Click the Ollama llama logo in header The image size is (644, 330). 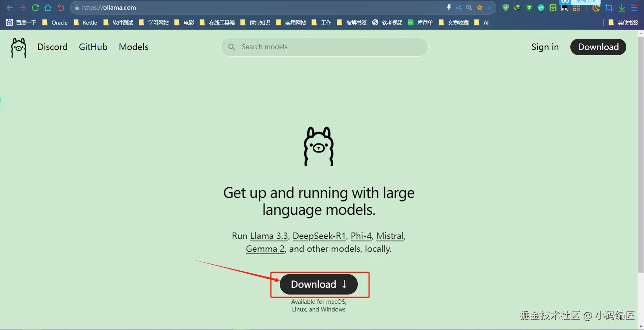click(19, 48)
